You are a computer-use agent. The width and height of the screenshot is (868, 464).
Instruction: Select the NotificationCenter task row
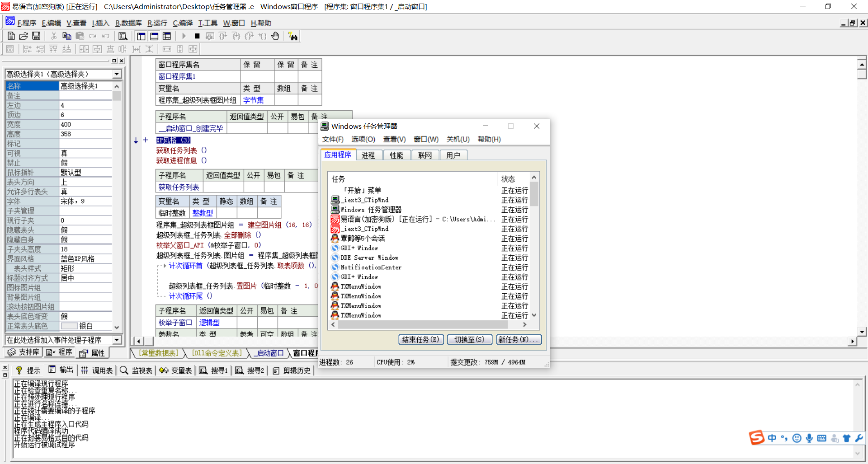pyautogui.click(x=429, y=267)
